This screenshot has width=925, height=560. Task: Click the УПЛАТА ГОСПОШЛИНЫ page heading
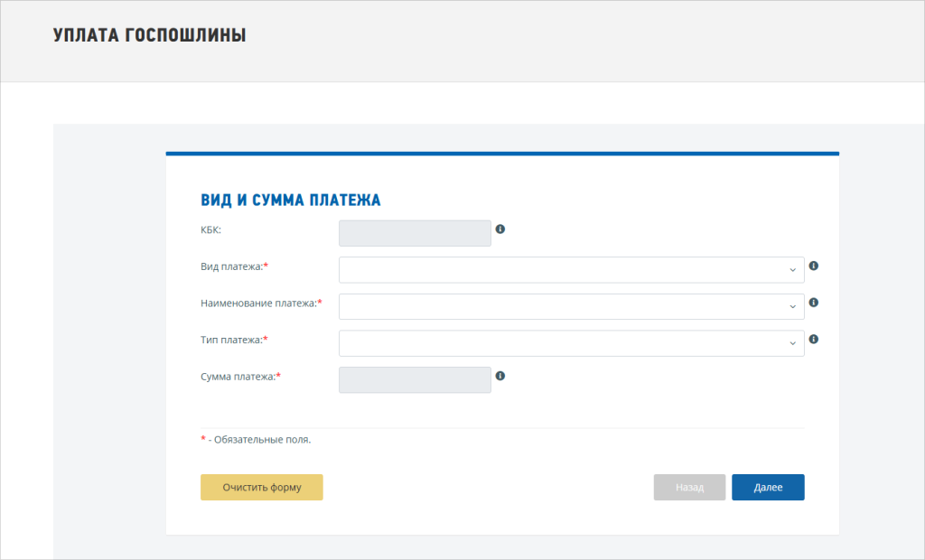[150, 35]
